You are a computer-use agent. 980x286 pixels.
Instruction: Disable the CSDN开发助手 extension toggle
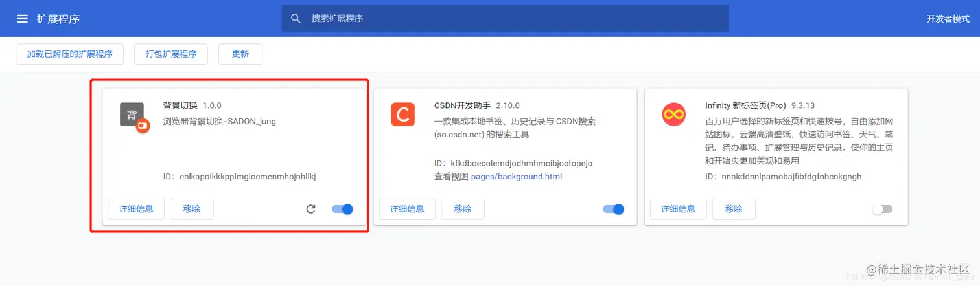click(x=613, y=209)
